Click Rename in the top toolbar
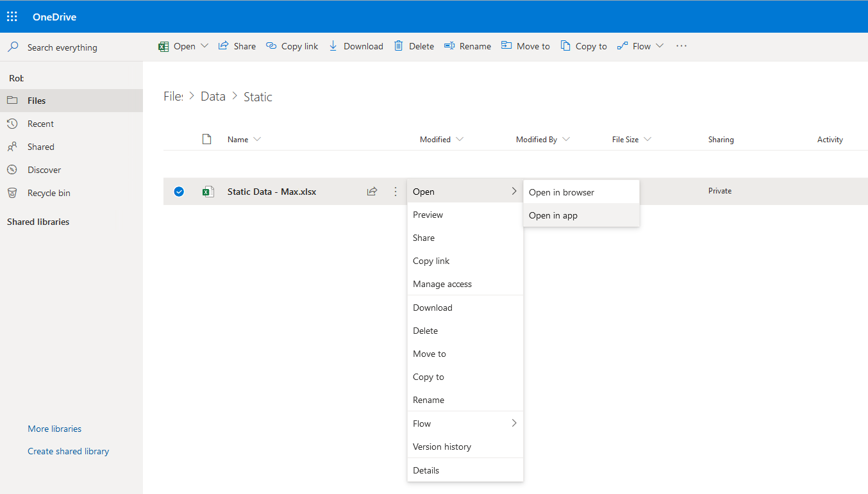Screen dimensions: 868x494 (467, 46)
